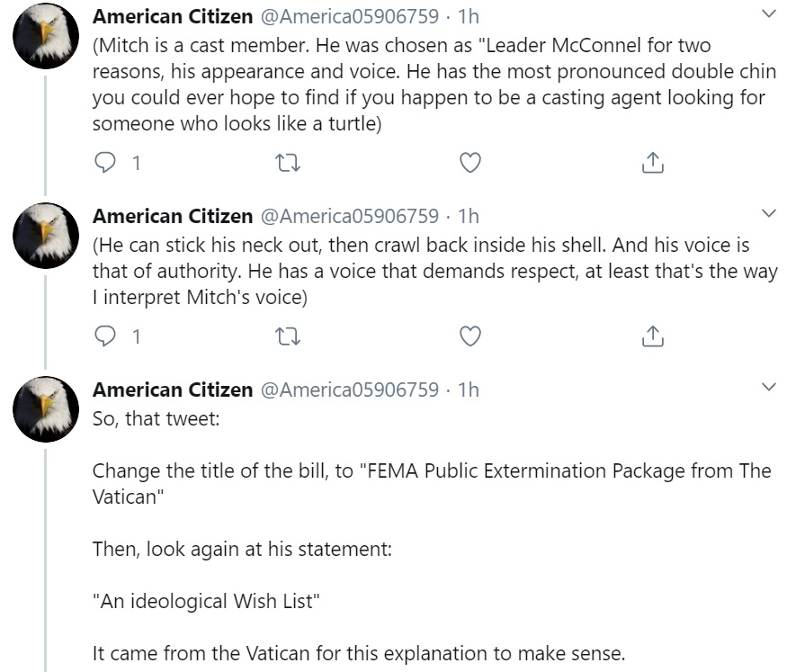Open the first tweet's 1h timestamp
796x672 pixels.
[x=469, y=16]
